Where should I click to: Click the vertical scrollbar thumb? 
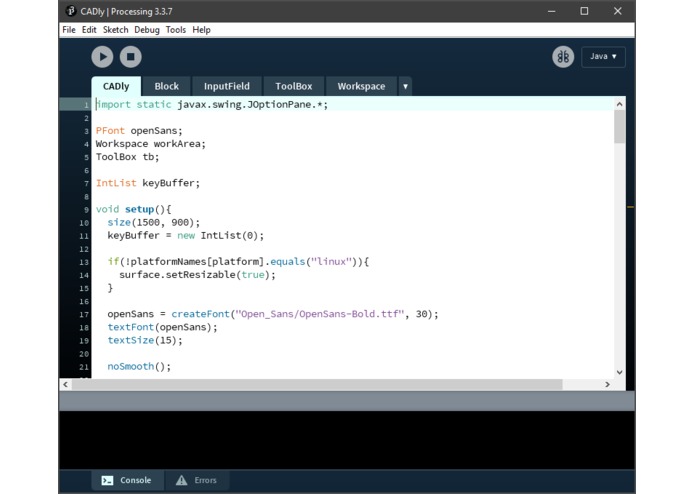pyautogui.click(x=620, y=127)
